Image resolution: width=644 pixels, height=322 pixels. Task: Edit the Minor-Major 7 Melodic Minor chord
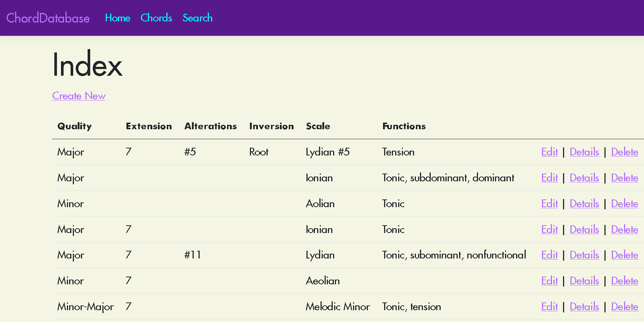(549, 306)
